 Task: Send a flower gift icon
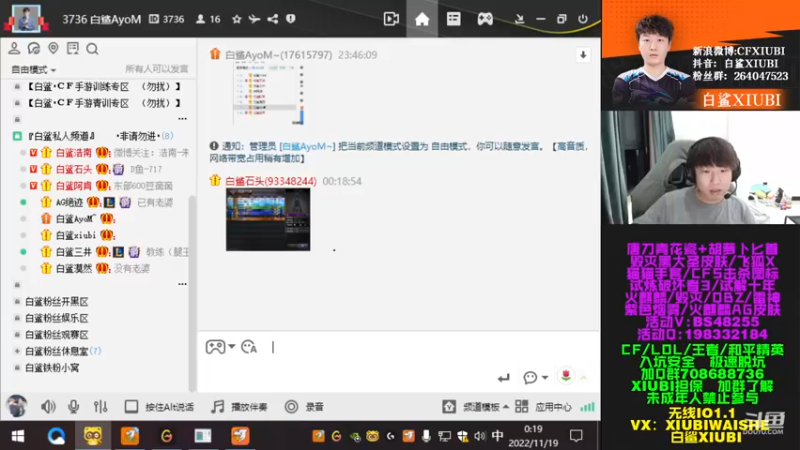point(565,376)
